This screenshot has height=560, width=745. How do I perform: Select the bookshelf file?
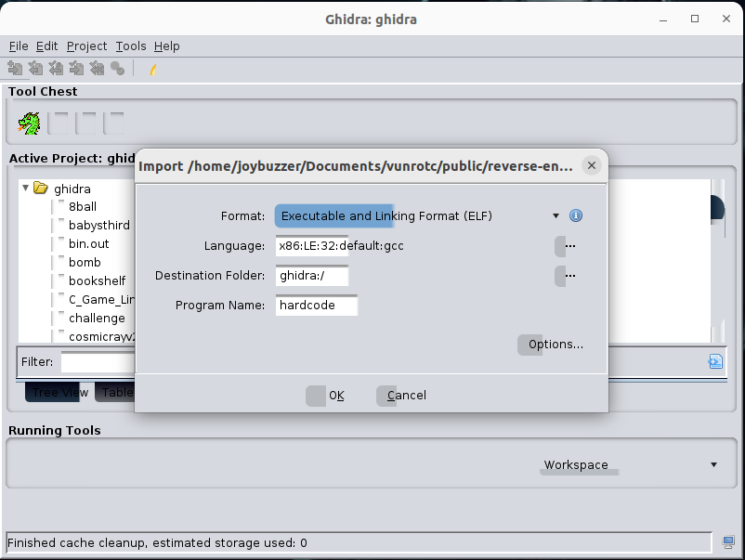coord(97,281)
